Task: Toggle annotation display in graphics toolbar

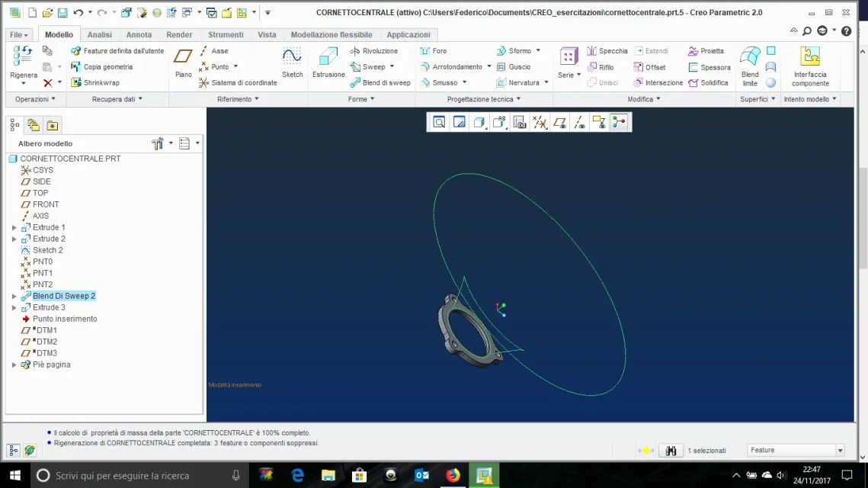Action: pos(599,123)
